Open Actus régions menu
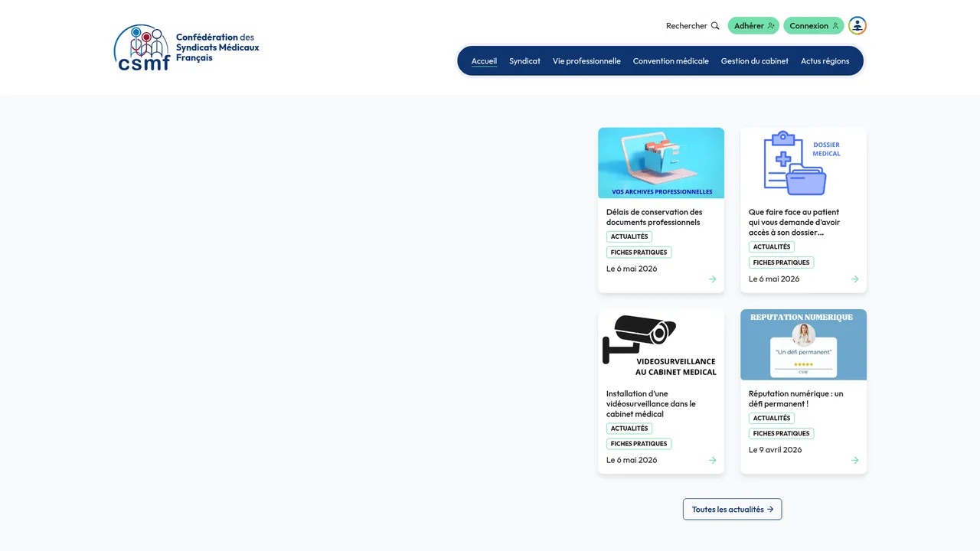Viewport: 980px width, 551px height. (825, 61)
